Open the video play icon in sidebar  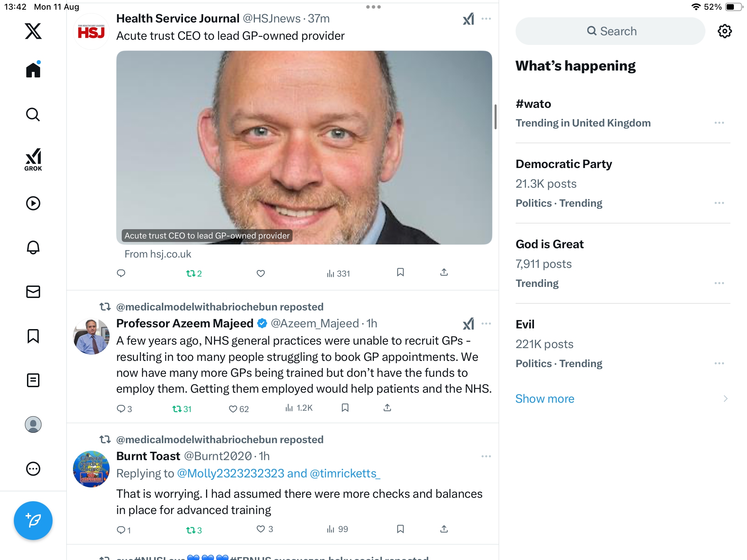pos(33,203)
